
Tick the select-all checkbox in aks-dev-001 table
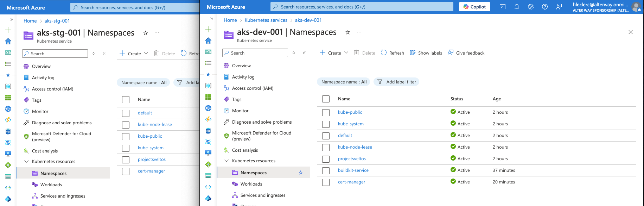326,99
